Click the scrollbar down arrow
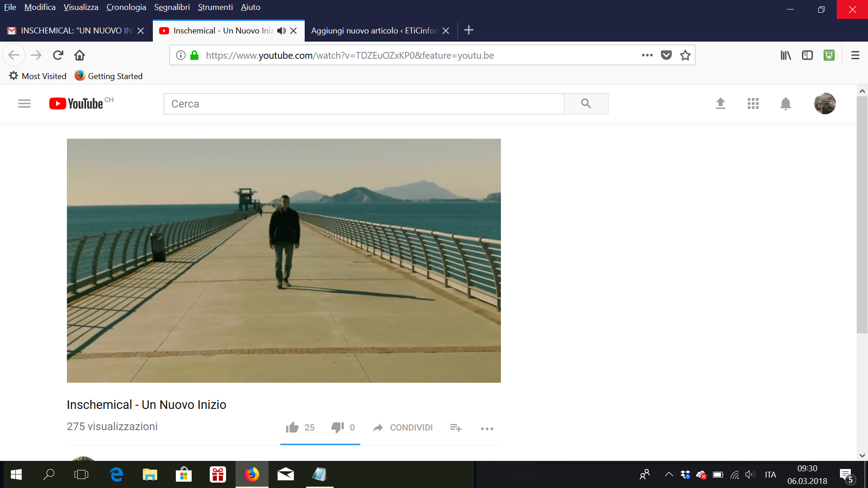 (862, 455)
